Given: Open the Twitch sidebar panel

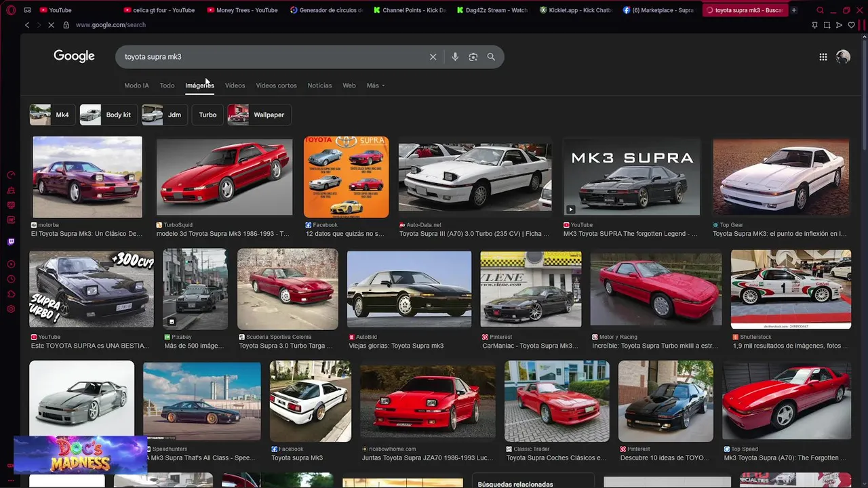Looking at the screenshot, I should pyautogui.click(x=11, y=242).
